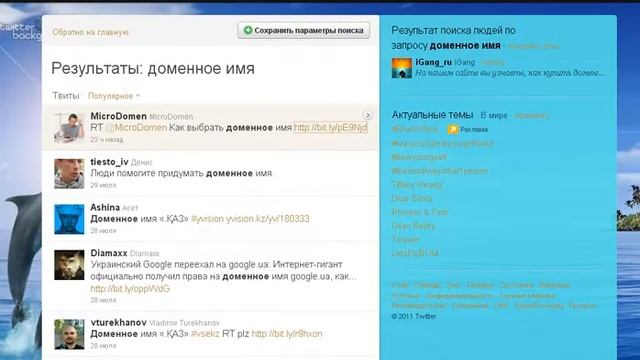
Task: Open Diamaxx's profile avatar
Action: pos(69,265)
